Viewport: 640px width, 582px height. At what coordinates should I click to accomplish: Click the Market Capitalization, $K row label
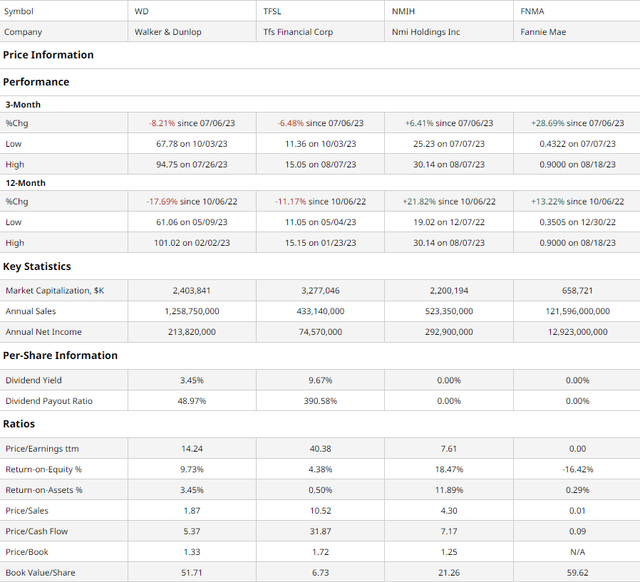tap(55, 291)
